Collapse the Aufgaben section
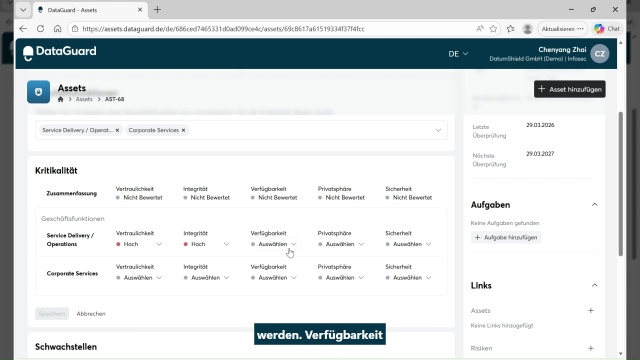This screenshot has height=360, width=640. point(594,204)
